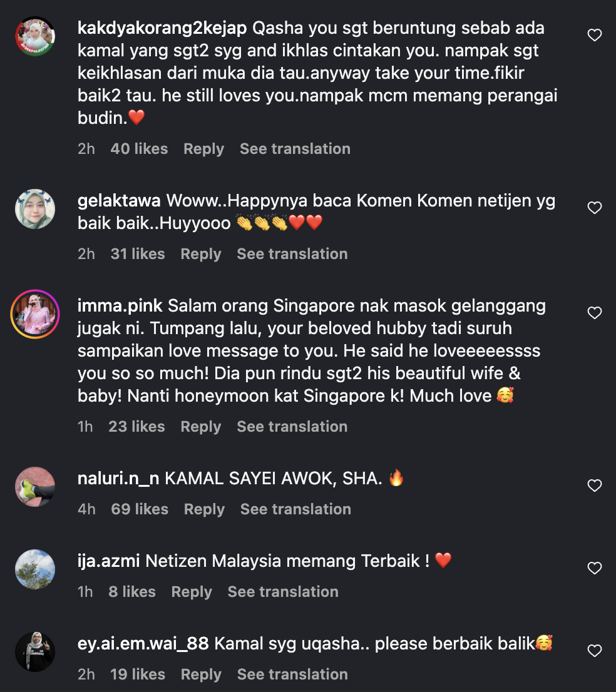
Task: Like gelaktawa's comment with heart icon
Action: (594, 208)
